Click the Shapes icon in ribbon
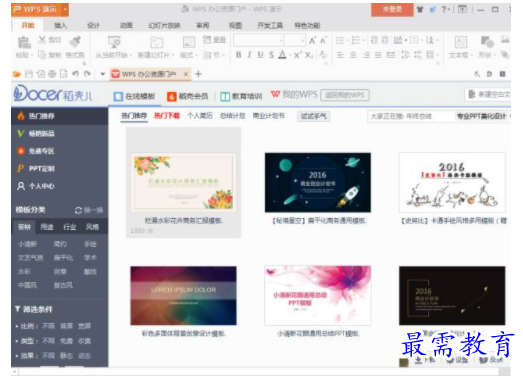The width and height of the screenshot is (523, 376). click(487, 42)
